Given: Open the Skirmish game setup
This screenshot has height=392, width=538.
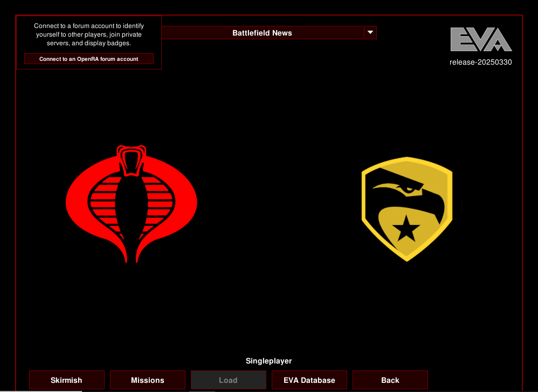Looking at the screenshot, I should coord(66,380).
